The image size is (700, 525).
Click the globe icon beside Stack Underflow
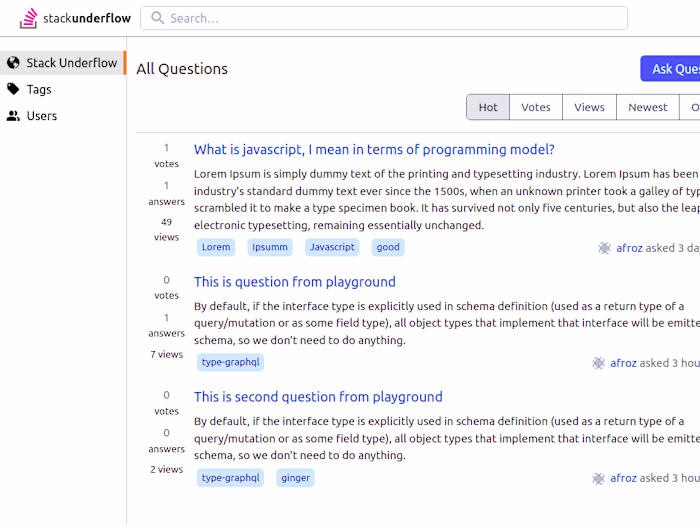tap(13, 63)
